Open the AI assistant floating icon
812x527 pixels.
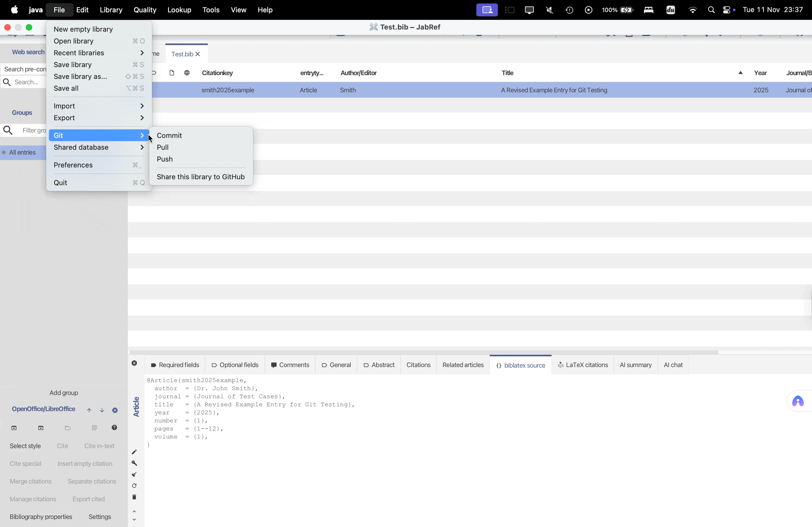pos(798,401)
